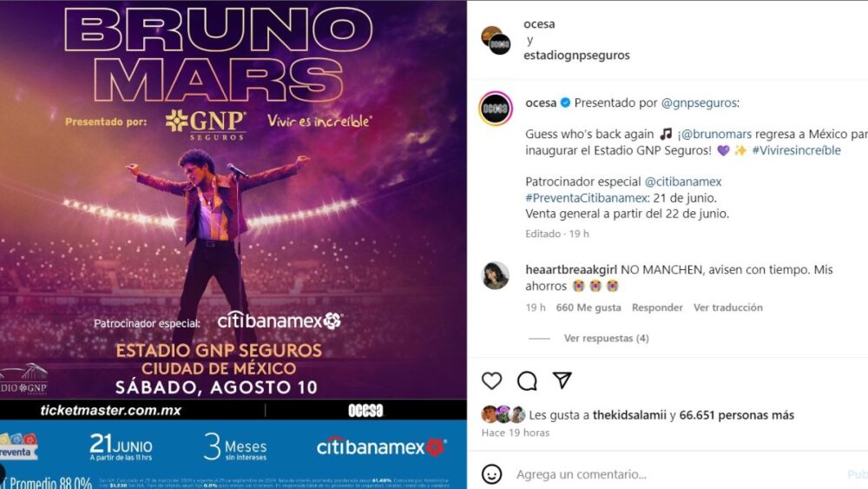Image resolution: width=868 pixels, height=489 pixels.
Task: Click the blue verified badge next to ocesa
Action: click(565, 102)
